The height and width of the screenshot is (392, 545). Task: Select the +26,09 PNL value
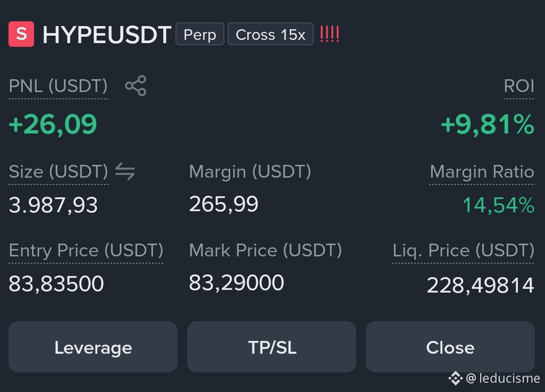tap(53, 124)
